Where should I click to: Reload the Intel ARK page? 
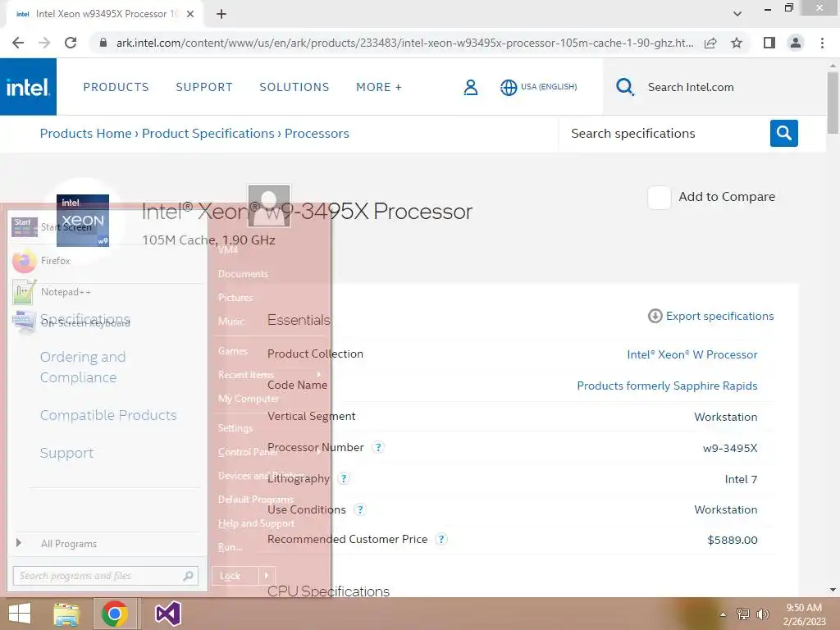click(71, 43)
